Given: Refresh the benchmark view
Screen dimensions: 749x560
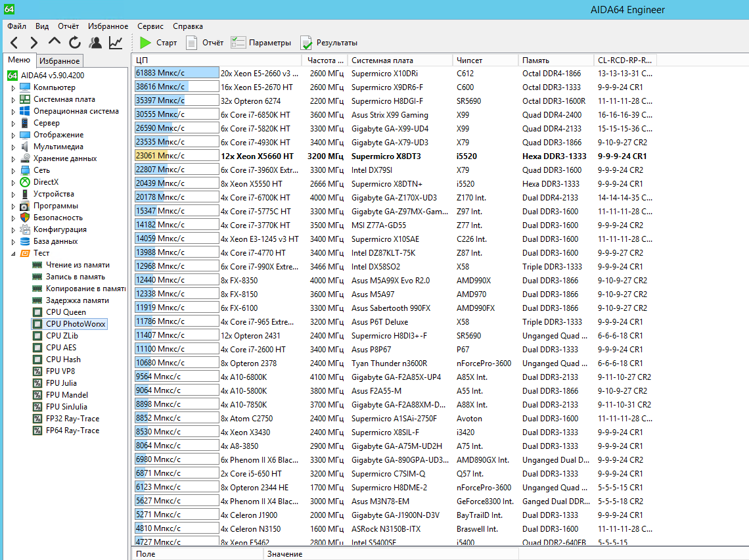Looking at the screenshot, I should (x=75, y=43).
